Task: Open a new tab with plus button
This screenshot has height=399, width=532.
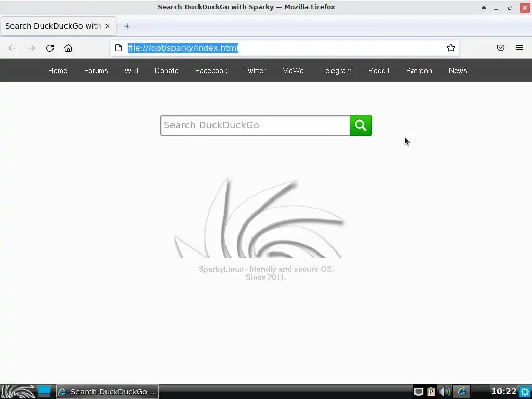Action: (127, 26)
